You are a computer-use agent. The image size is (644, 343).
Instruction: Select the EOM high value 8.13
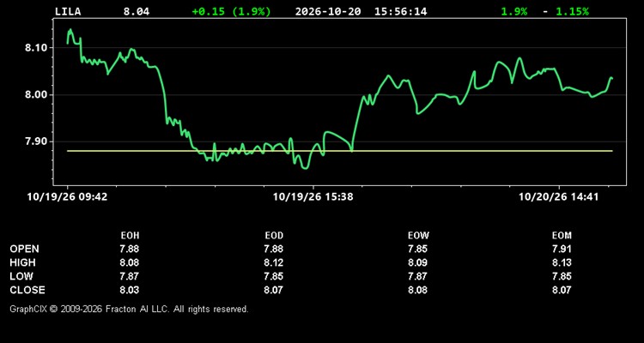tap(562, 262)
